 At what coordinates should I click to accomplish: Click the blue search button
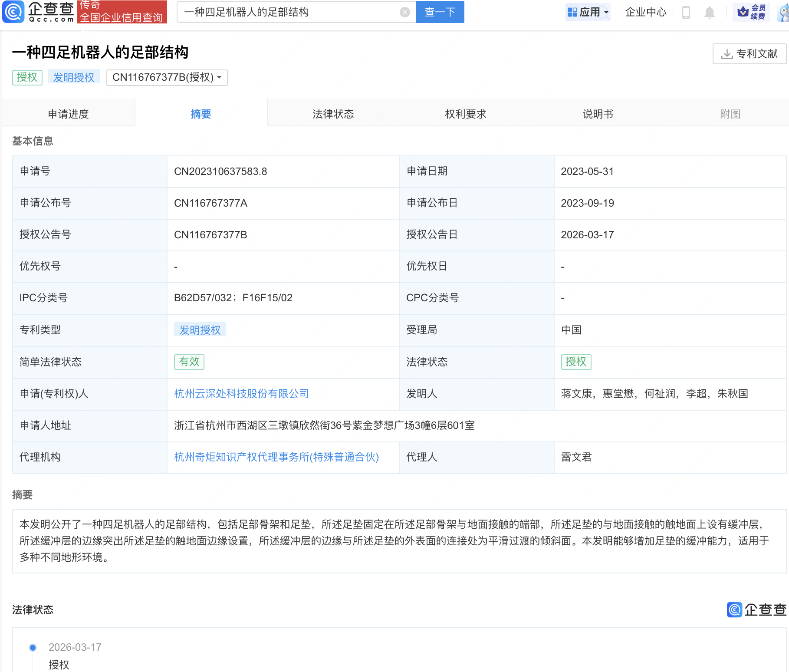440,12
